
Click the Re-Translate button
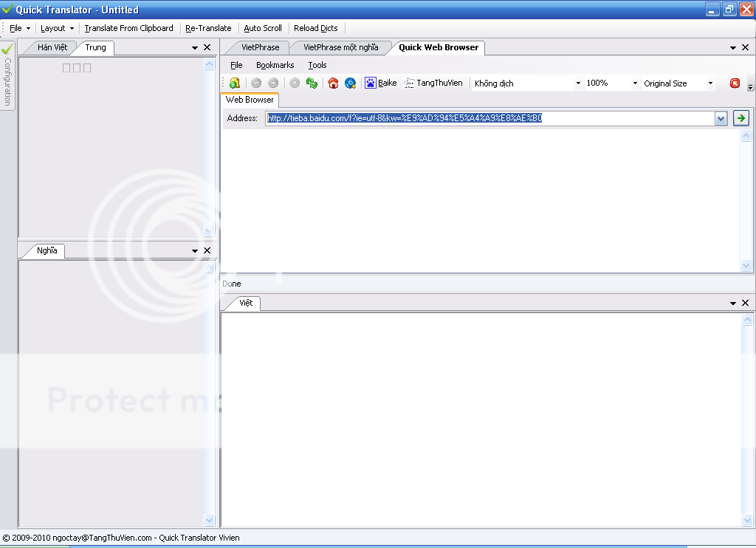click(x=208, y=28)
